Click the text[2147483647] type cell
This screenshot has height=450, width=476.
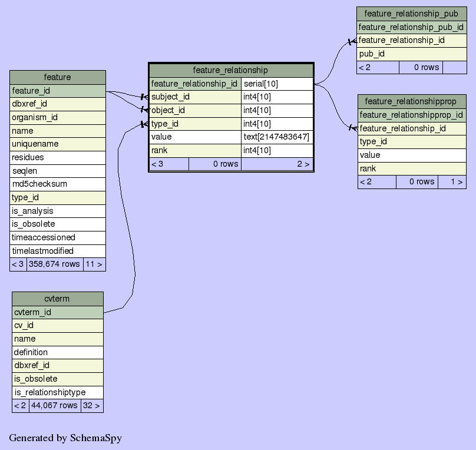pos(277,137)
